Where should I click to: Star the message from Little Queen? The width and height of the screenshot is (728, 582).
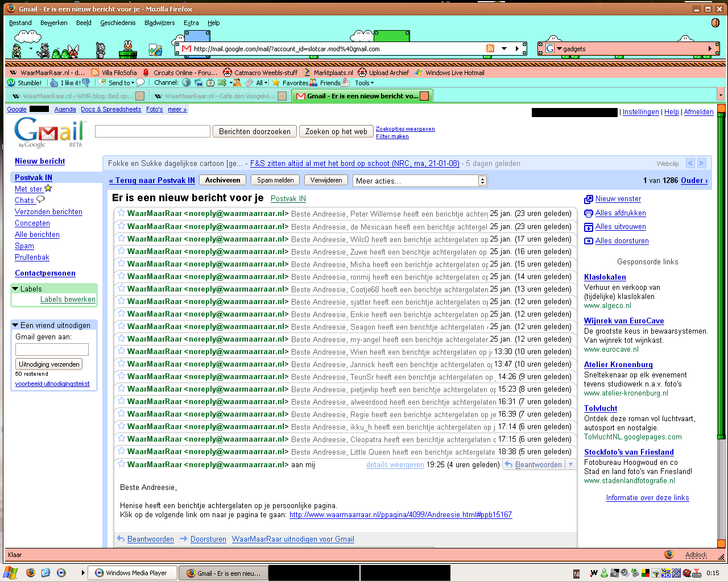(x=121, y=452)
